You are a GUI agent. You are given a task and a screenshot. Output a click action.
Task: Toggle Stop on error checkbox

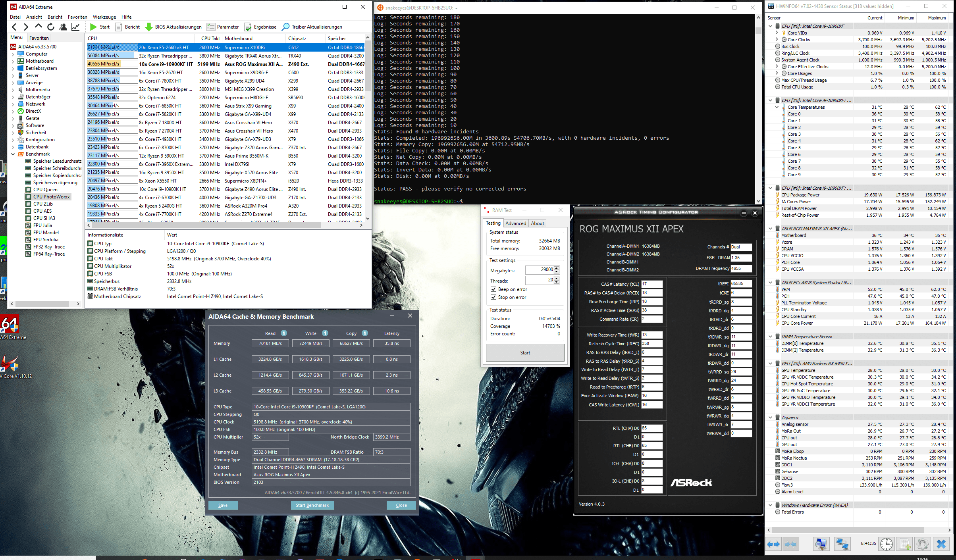(493, 297)
